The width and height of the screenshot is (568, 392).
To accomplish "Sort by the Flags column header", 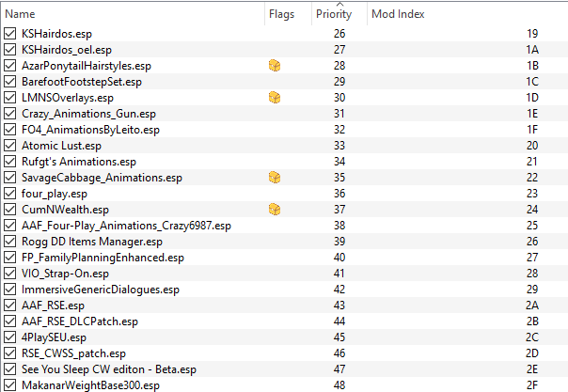I will (x=281, y=14).
